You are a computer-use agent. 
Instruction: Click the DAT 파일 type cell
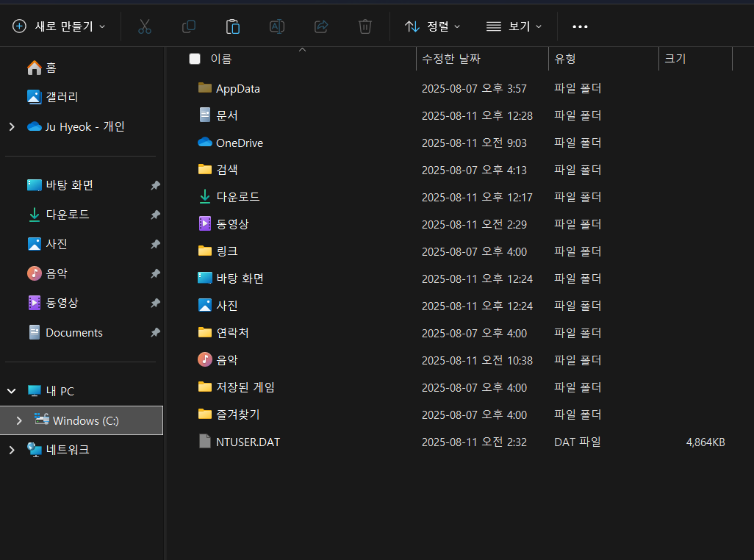tap(578, 442)
